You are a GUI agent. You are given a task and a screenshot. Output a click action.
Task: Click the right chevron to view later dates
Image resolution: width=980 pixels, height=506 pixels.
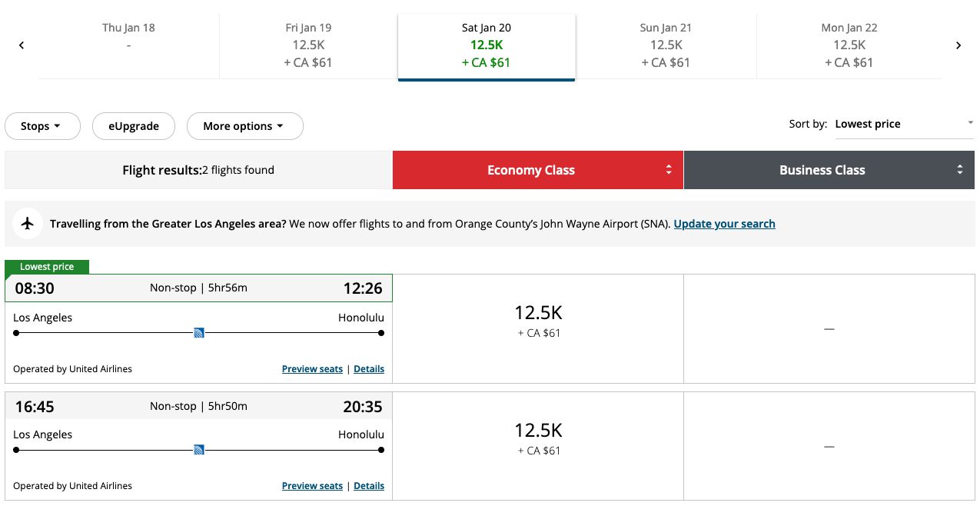[x=958, y=45]
